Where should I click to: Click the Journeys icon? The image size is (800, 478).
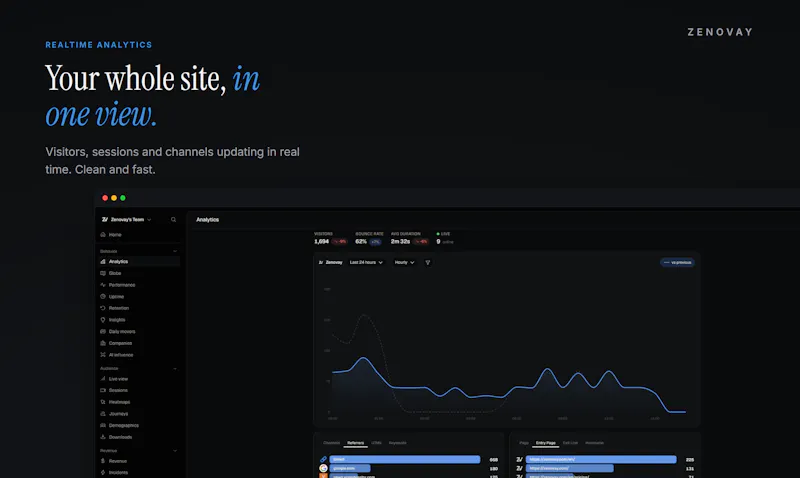click(x=103, y=414)
